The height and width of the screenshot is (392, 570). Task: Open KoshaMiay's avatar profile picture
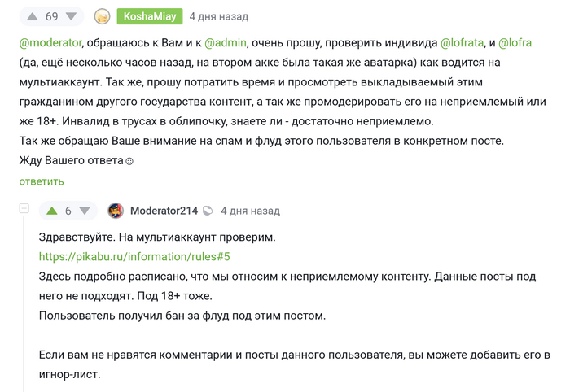103,16
